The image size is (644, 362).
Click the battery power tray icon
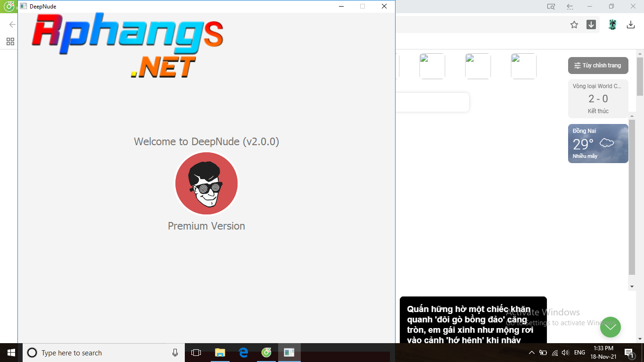coord(543,353)
